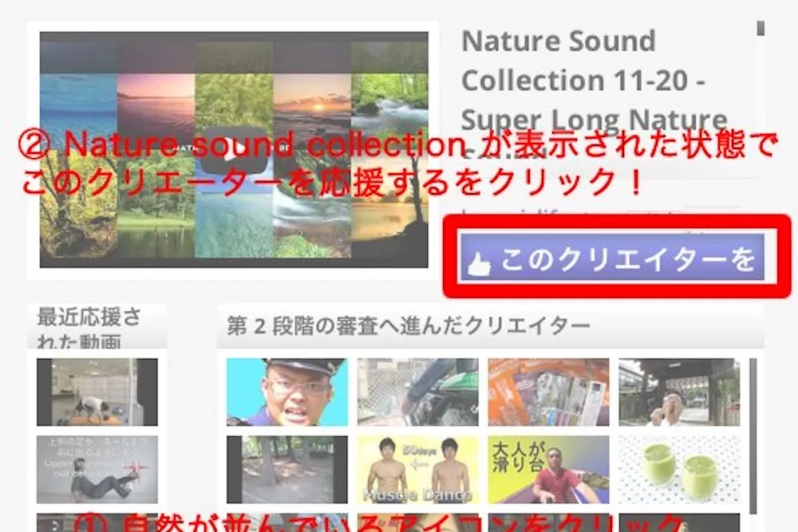Click the thumbs-up icon on the support button
This screenshot has width=798, height=532.
[x=480, y=262]
